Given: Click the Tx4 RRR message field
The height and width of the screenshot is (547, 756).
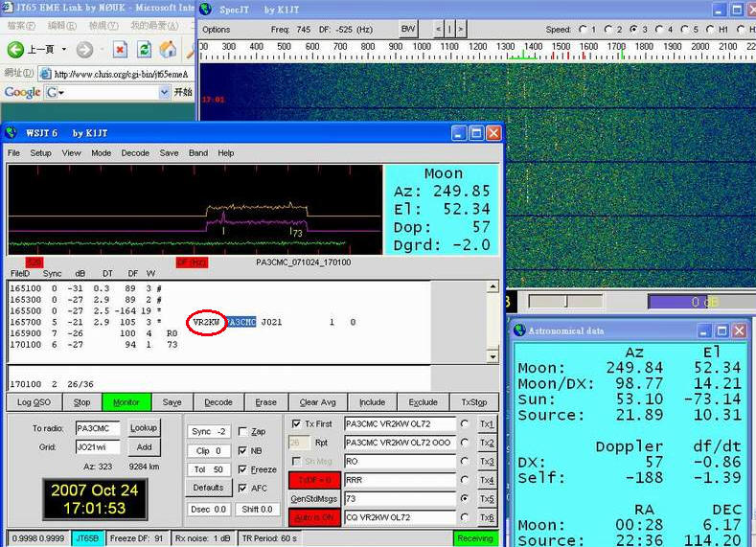Looking at the screenshot, I should 400,480.
